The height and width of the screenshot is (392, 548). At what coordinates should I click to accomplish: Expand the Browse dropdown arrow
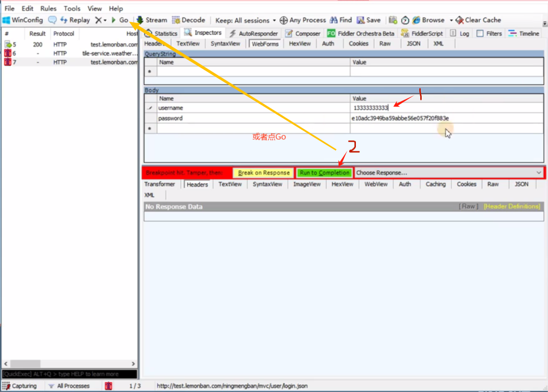(x=451, y=20)
